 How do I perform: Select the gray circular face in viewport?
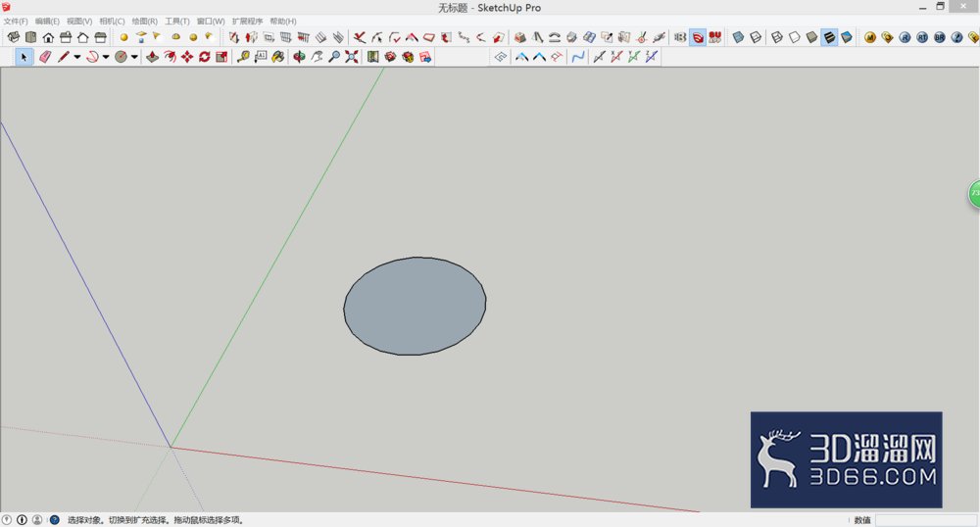(415, 306)
